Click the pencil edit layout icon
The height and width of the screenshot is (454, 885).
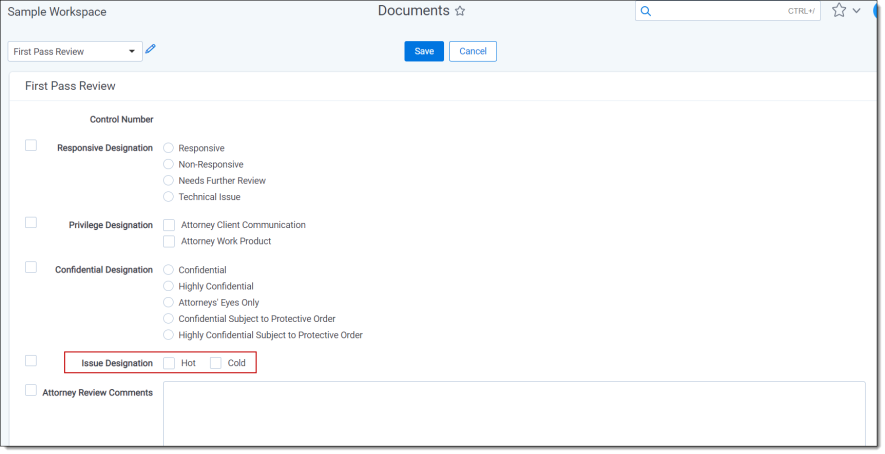(x=151, y=49)
